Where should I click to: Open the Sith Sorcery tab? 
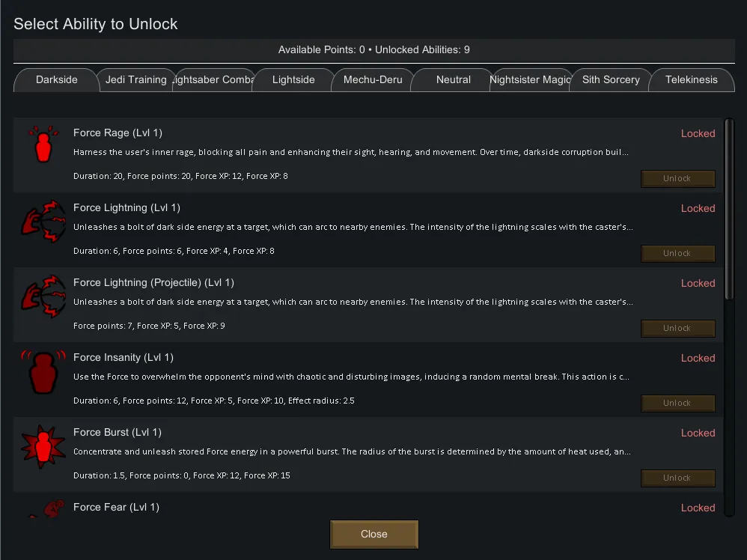(x=611, y=80)
